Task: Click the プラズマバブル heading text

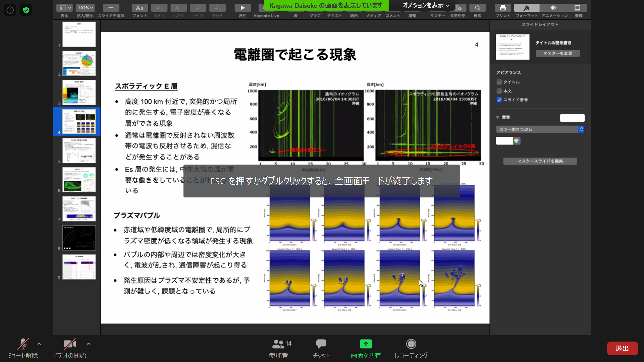Action: point(137,216)
